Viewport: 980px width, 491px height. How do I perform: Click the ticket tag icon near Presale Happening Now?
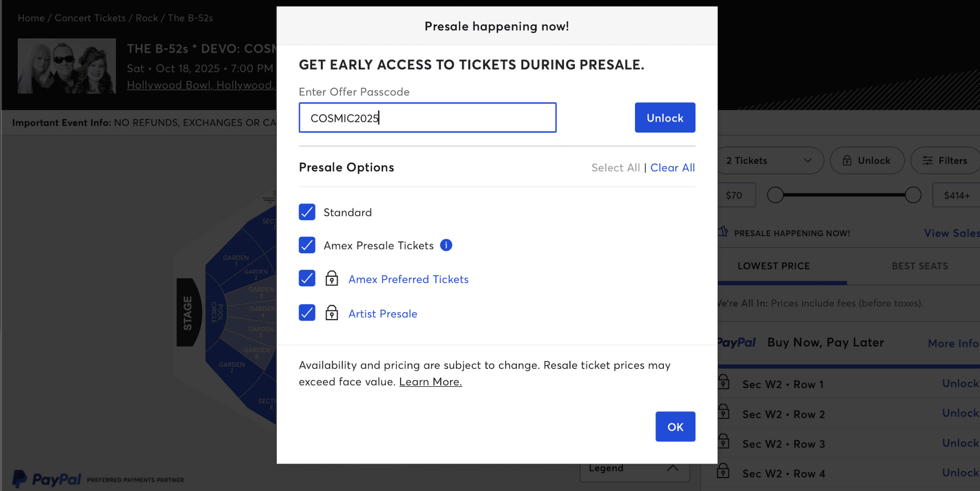723,232
